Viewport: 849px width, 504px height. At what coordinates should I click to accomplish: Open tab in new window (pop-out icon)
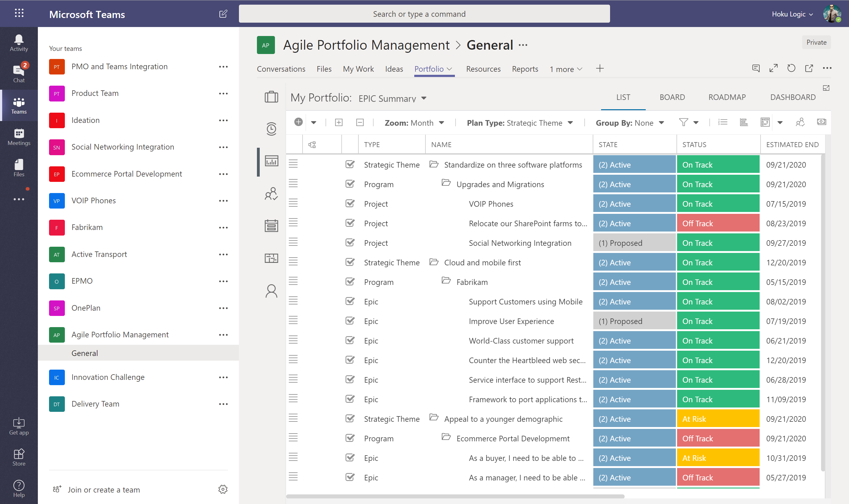coord(809,68)
